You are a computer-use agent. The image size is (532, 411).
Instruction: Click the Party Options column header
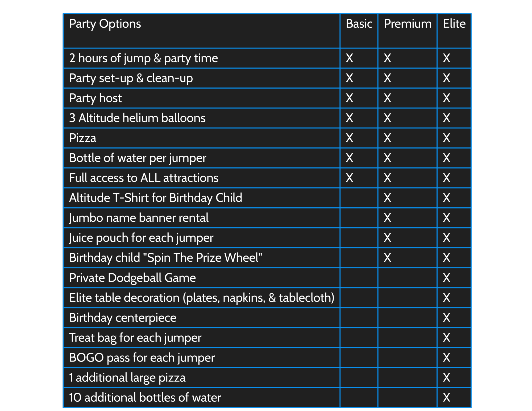pos(105,24)
